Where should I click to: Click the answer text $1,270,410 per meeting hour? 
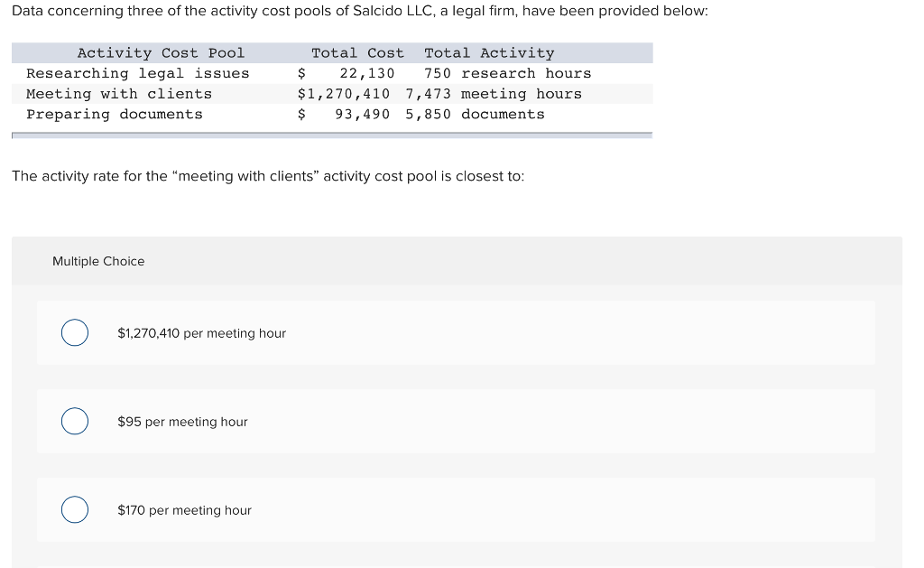click(x=201, y=332)
